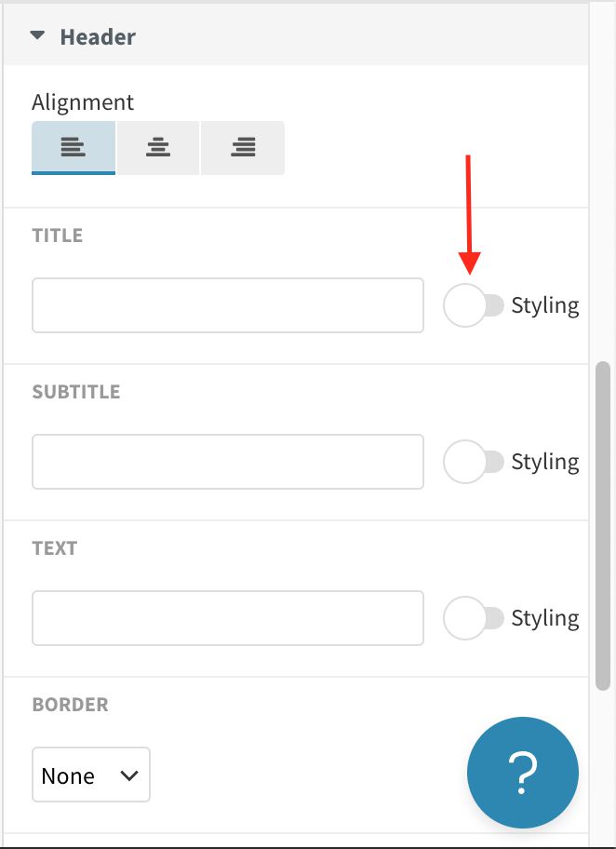
Task: Click Styling label beside Title toggle
Action: click(x=545, y=306)
